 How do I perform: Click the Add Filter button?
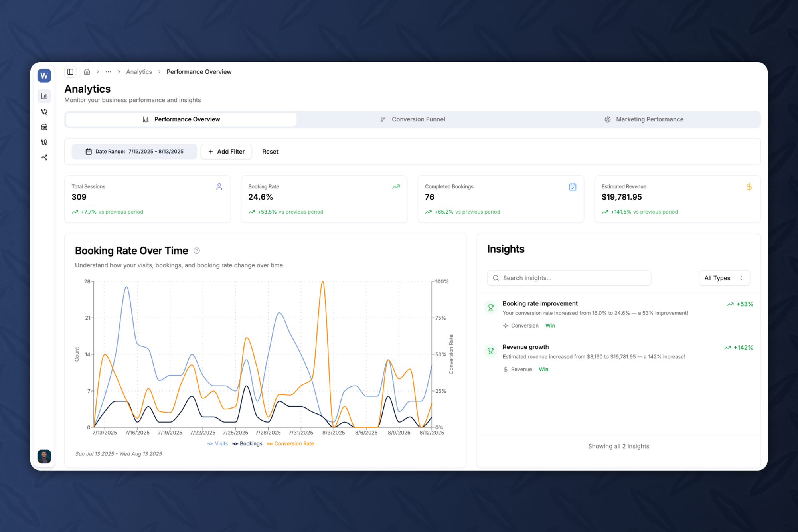(x=226, y=152)
